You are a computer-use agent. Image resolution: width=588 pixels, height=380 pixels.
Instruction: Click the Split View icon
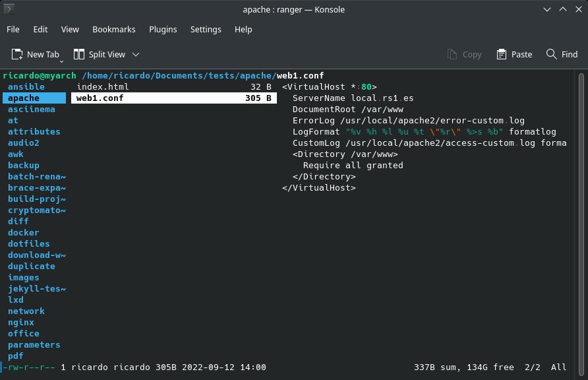(x=78, y=54)
